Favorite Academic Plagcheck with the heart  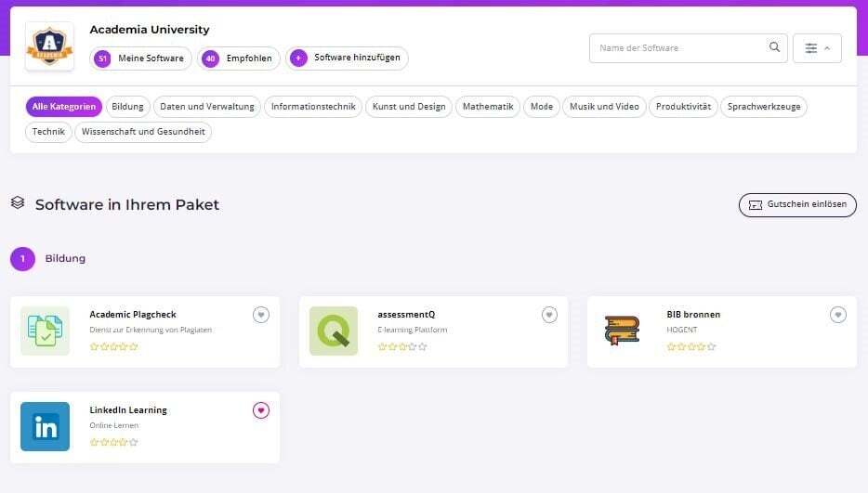(x=261, y=315)
